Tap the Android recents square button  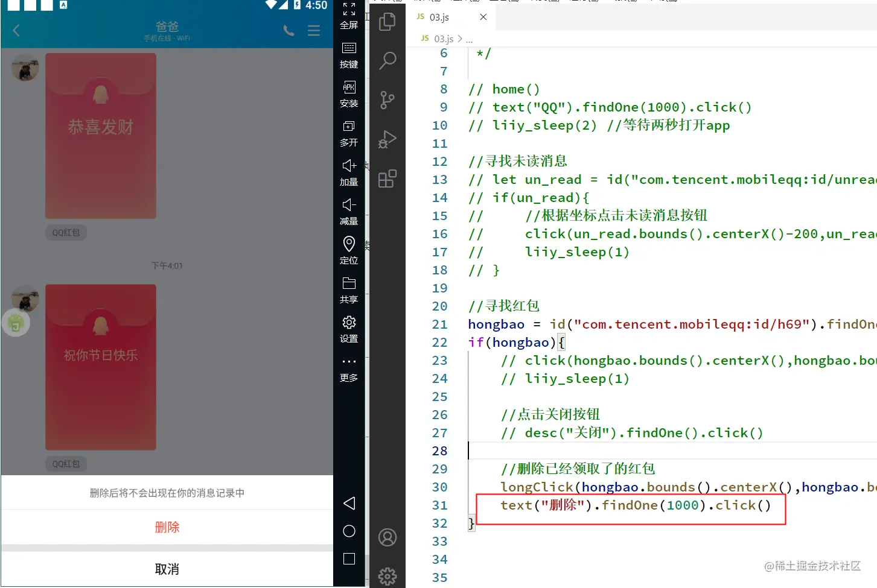point(349,559)
